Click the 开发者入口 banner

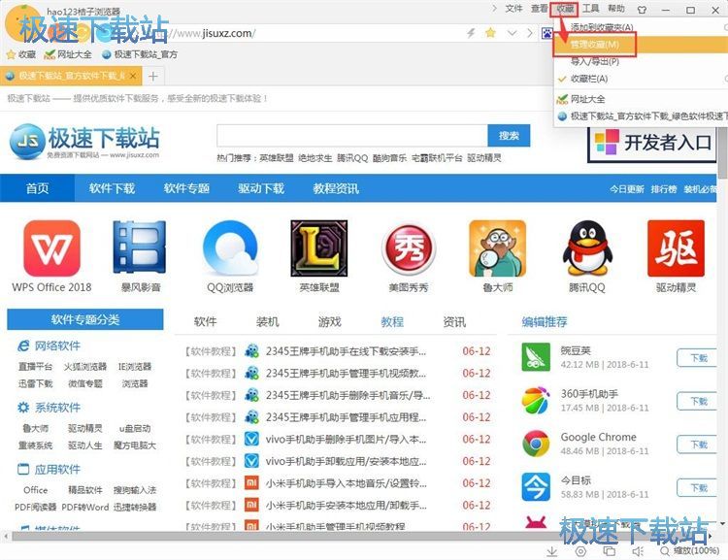652,143
